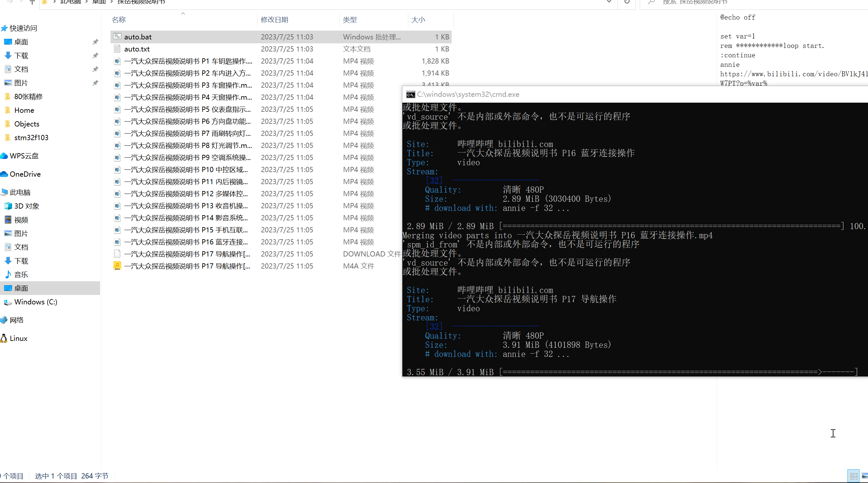Click the cmd.exe window icon
This screenshot has width=868, height=483.
click(x=411, y=95)
